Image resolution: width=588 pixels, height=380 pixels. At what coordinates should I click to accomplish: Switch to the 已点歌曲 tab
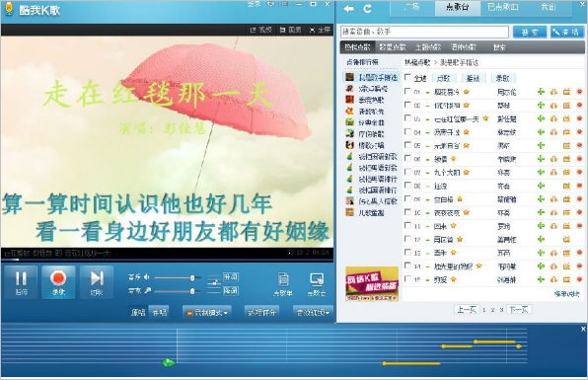[502, 8]
